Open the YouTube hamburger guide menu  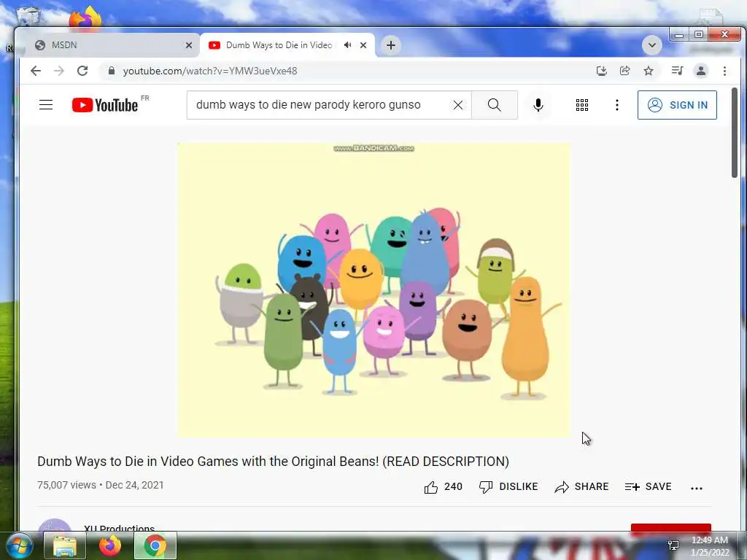point(46,105)
